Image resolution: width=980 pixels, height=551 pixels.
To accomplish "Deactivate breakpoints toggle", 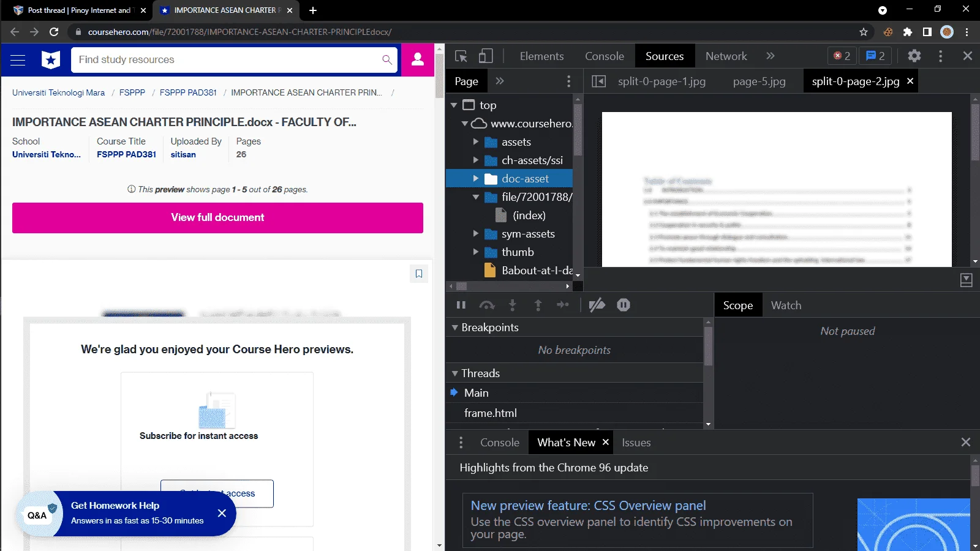I will click(597, 305).
